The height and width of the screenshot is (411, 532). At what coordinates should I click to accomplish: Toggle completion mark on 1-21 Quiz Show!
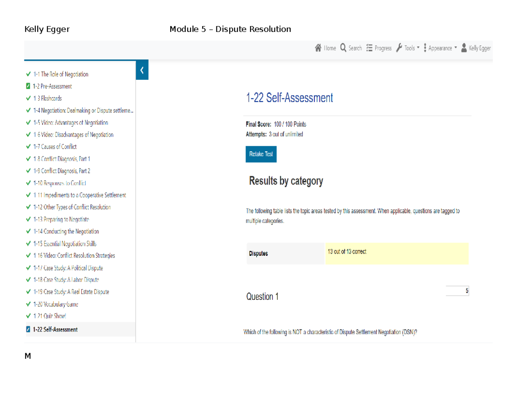[x=27, y=316]
